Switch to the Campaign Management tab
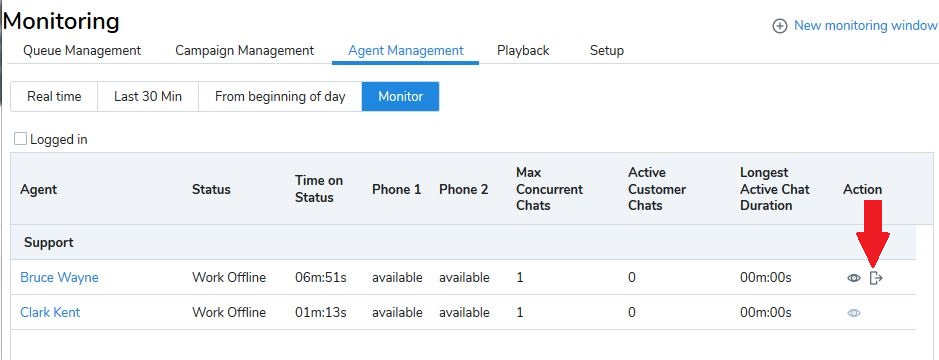Viewport: 939px width, 360px height. click(x=244, y=50)
